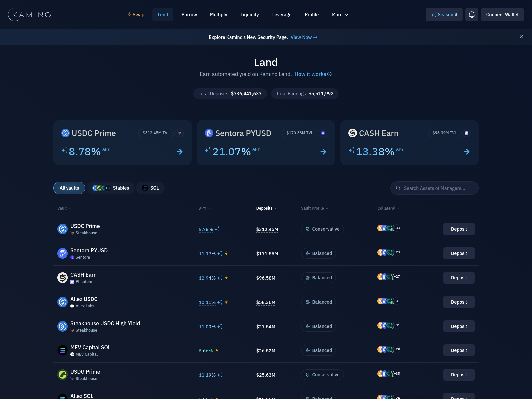Deposit into Allez USDC vault
The height and width of the screenshot is (399, 532).
point(459,302)
